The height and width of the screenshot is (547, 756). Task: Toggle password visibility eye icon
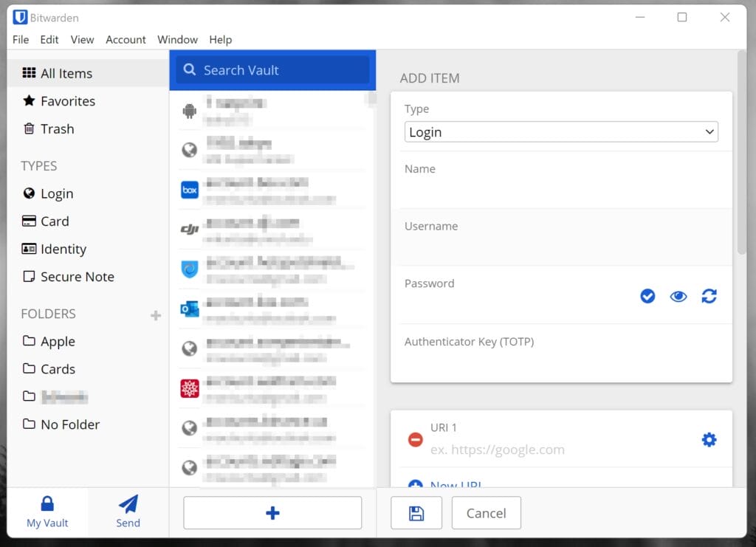click(x=678, y=297)
